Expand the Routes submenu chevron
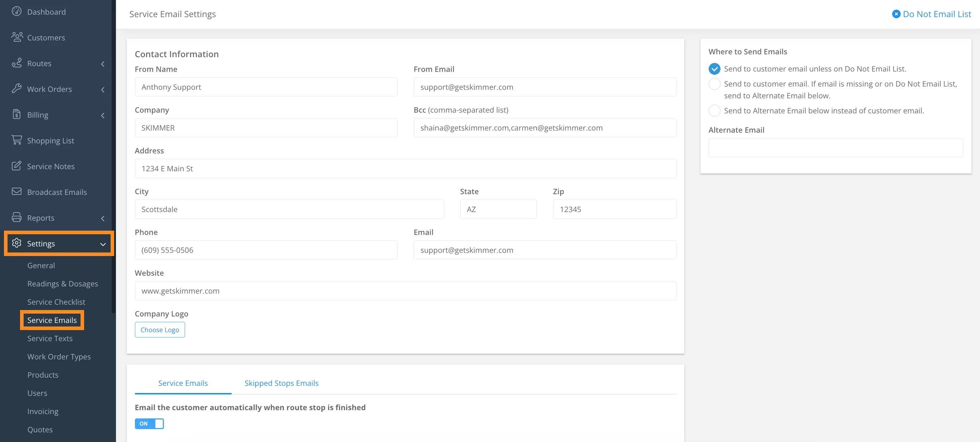 click(102, 64)
